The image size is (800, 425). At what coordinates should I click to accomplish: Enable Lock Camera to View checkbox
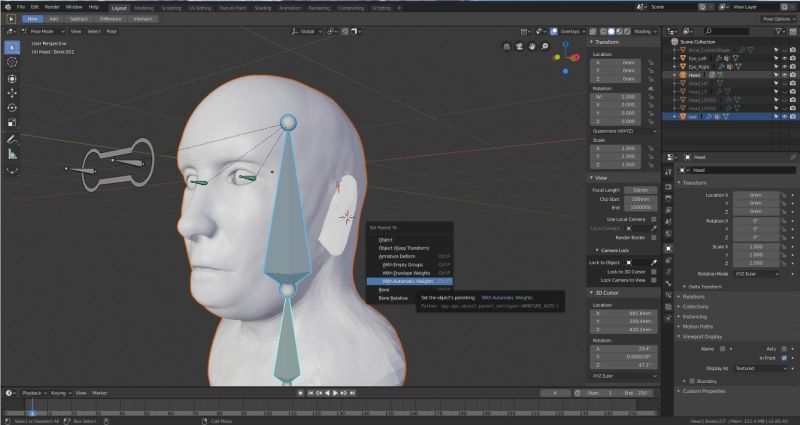[x=654, y=280]
